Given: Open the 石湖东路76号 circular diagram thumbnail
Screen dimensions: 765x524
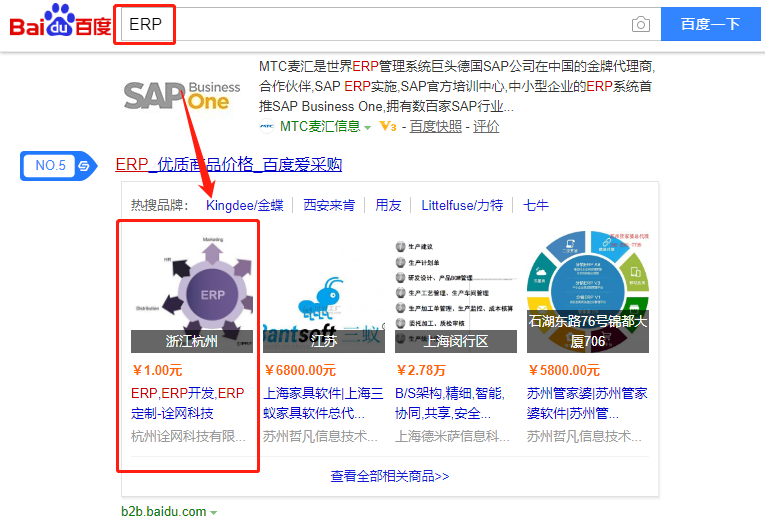Looking at the screenshot, I should [588, 292].
